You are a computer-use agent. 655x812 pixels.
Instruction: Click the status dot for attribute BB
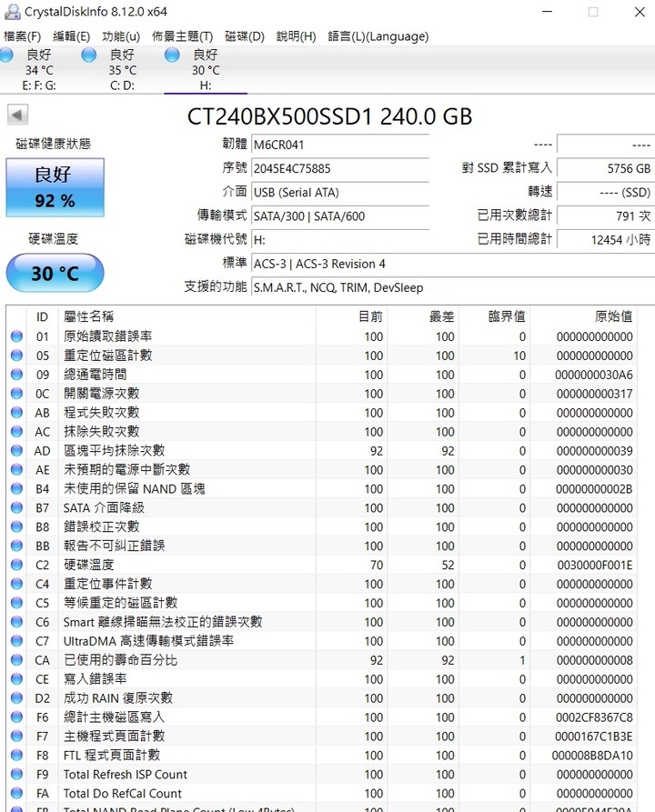tap(16, 546)
